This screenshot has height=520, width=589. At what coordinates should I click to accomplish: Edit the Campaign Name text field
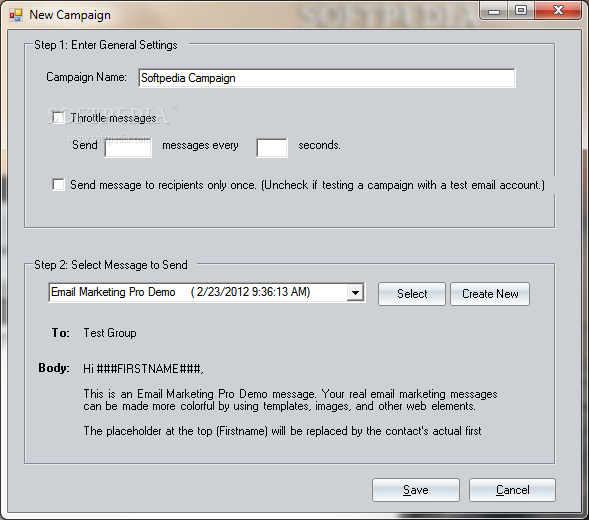coord(327,78)
